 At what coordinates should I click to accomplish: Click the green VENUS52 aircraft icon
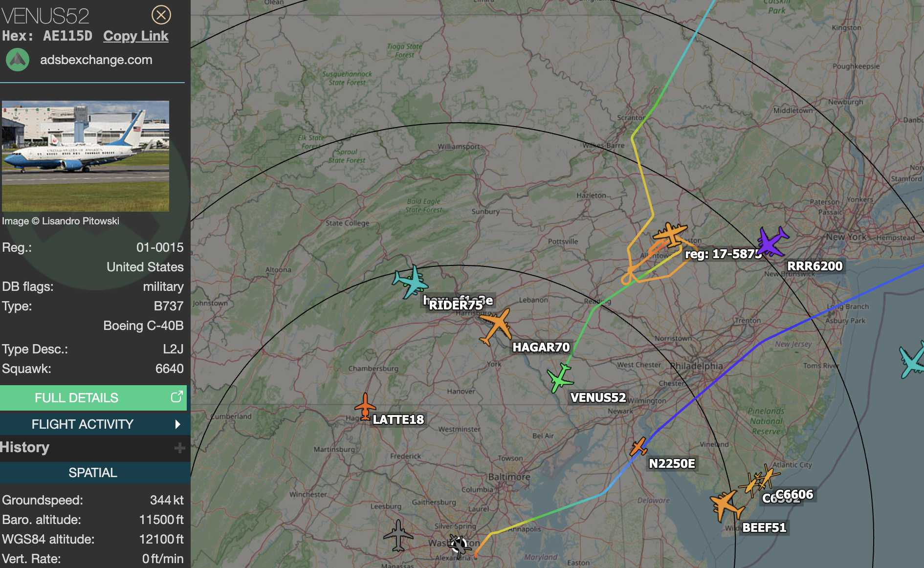[560, 378]
